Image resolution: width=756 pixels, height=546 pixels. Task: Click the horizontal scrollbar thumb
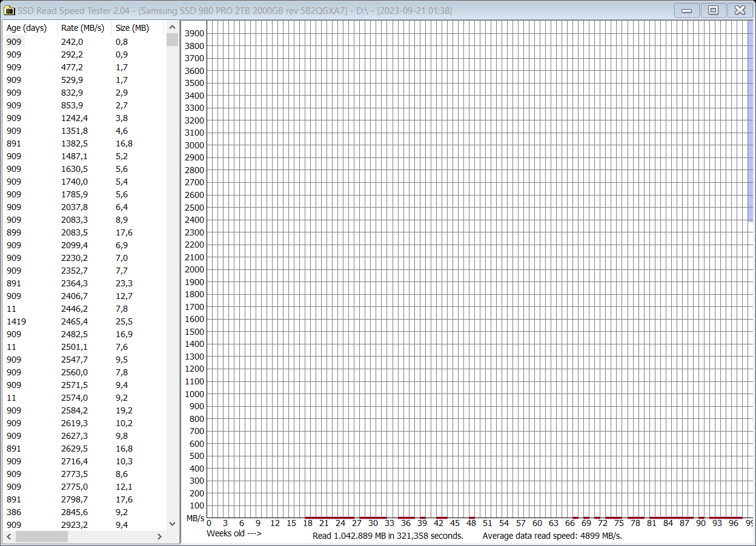[x=42, y=536]
